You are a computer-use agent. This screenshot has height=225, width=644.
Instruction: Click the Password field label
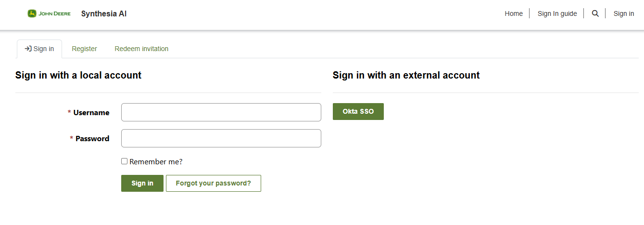click(92, 139)
